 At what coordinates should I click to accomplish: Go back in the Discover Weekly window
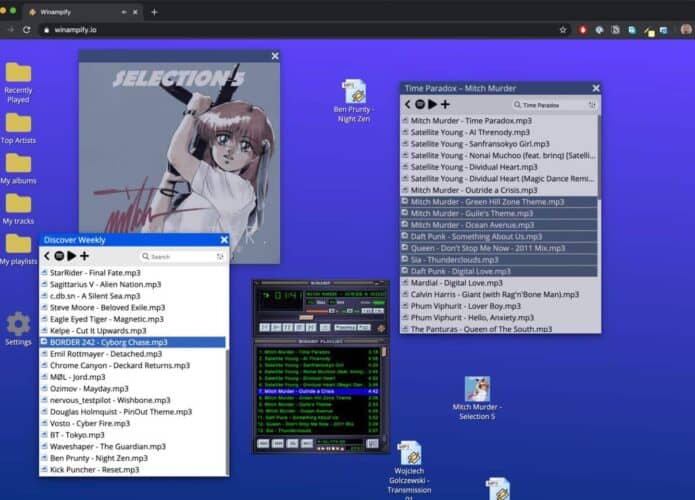47,256
